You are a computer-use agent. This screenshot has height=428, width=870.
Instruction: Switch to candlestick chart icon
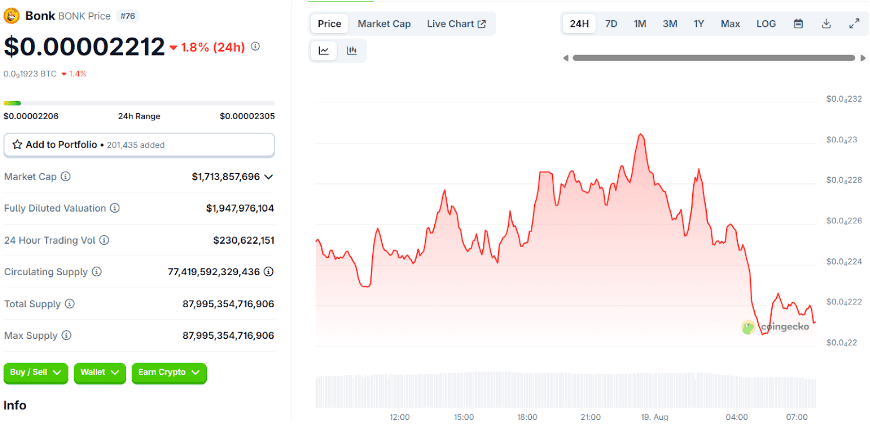pos(352,51)
